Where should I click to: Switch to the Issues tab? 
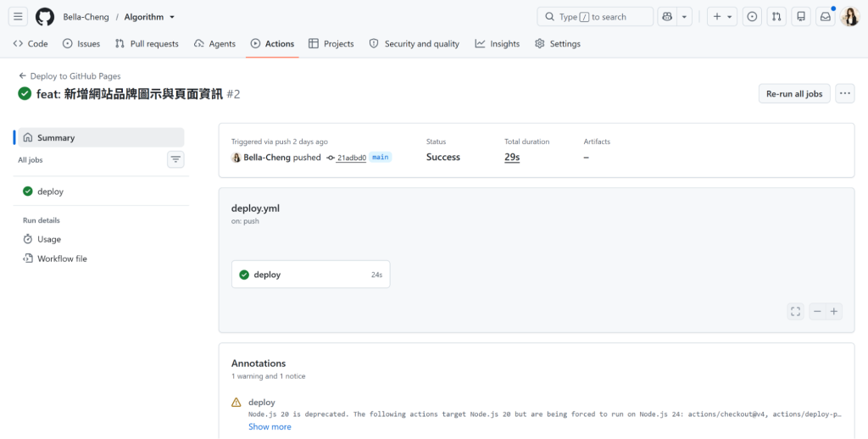click(x=81, y=44)
